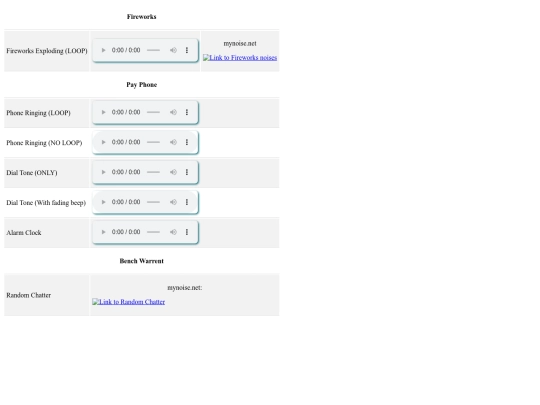The width and height of the screenshot is (540, 405).
Task: Mute the Phone Ringing (LOOP) player
Action: tap(173, 112)
